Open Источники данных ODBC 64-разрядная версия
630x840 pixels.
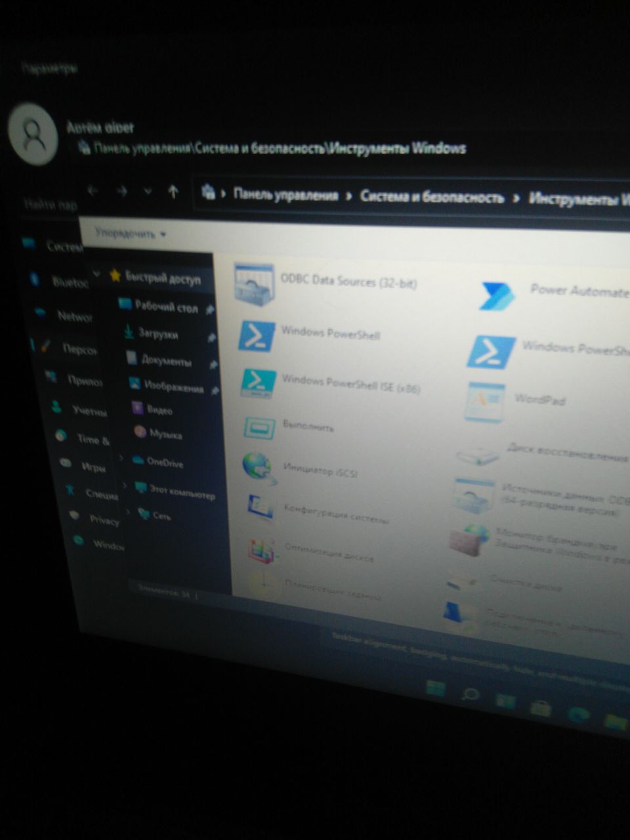[541, 497]
